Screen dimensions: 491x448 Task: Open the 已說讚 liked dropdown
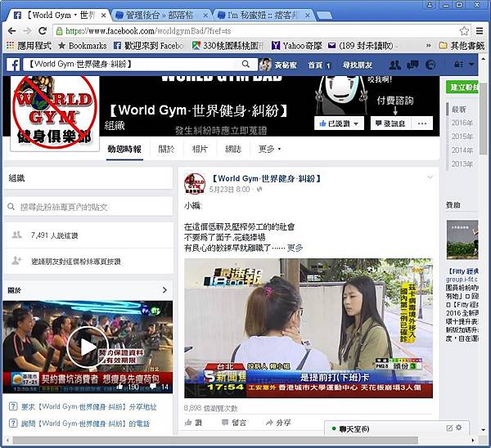tap(339, 123)
